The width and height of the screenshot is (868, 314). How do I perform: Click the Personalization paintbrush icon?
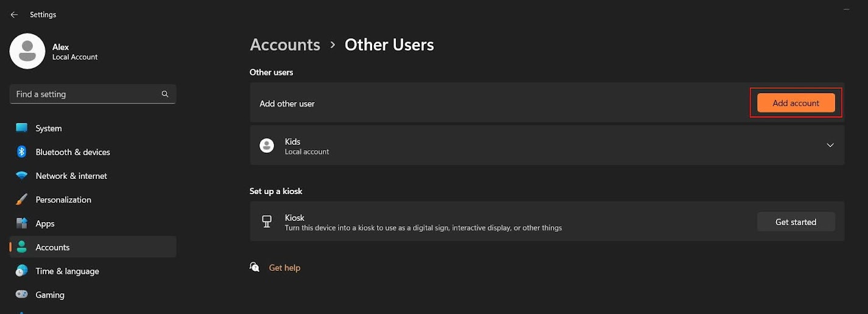[22, 200]
